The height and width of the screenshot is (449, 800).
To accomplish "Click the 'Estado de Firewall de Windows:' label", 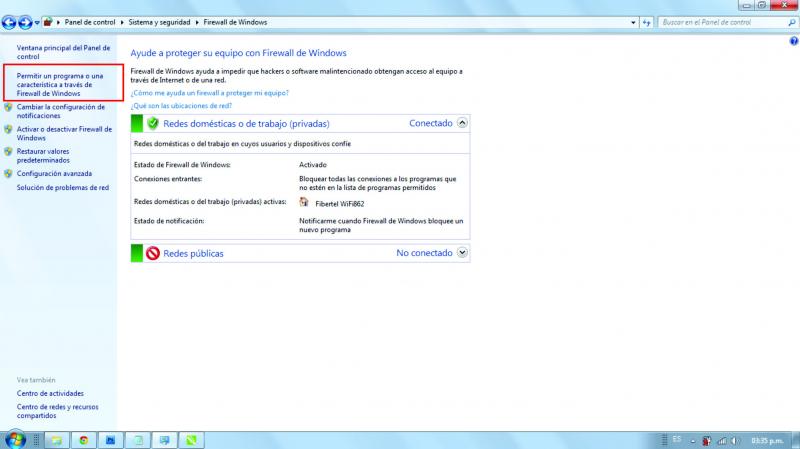I will (182, 165).
